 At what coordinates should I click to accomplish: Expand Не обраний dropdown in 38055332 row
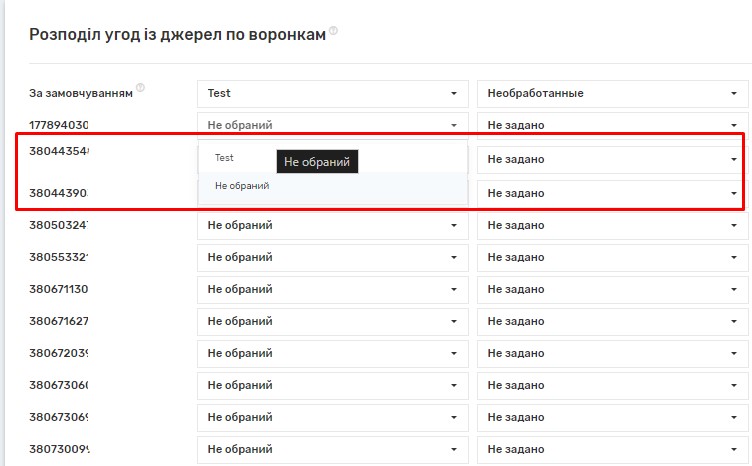coord(333,257)
